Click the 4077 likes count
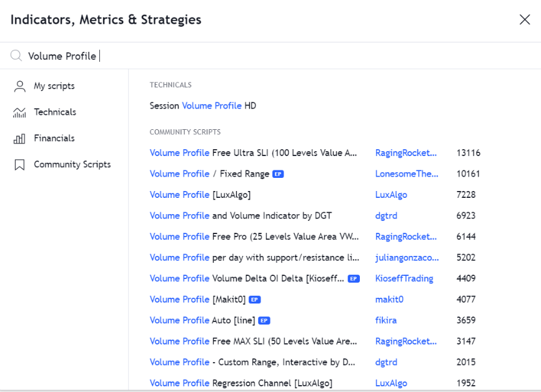The image size is (541, 392). pyautogui.click(x=466, y=299)
